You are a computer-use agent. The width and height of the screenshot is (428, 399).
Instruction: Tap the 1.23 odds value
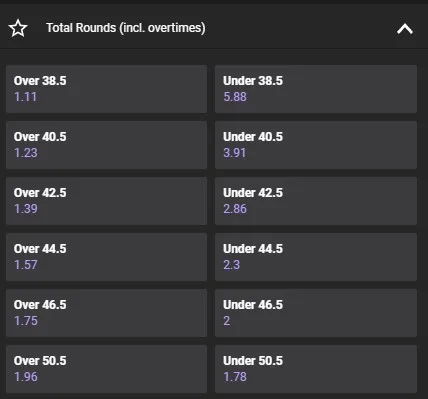(26, 153)
